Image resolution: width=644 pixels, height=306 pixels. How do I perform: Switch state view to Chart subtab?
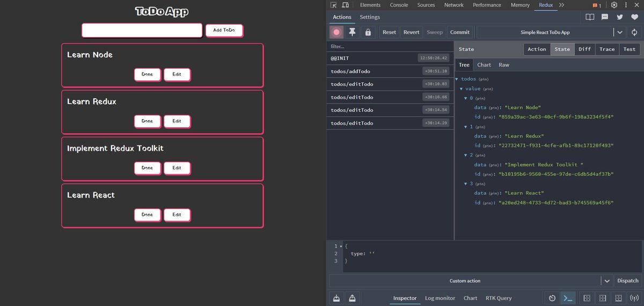[484, 65]
